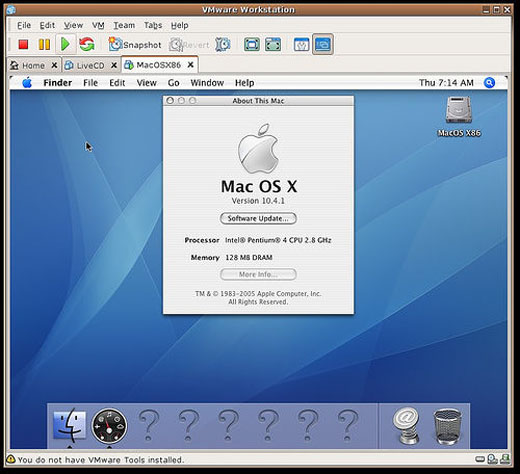Screen dimensions: 520x474
Task: Click the green Power On play button
Action: pos(65,44)
